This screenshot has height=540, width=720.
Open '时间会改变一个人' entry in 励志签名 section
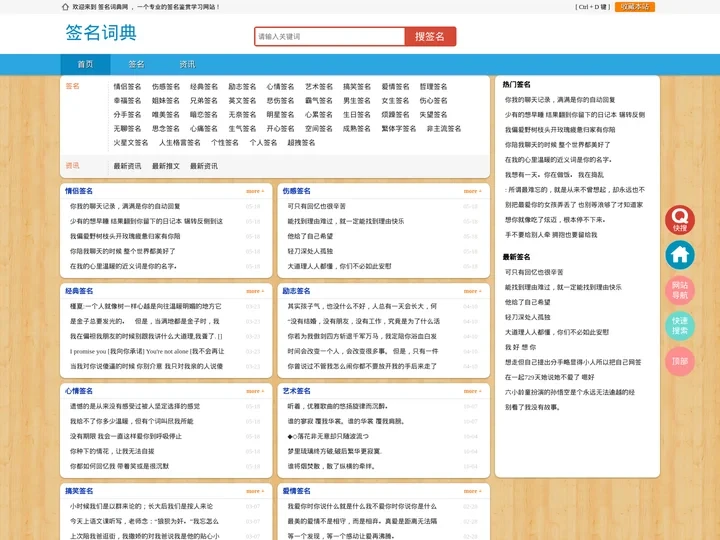363,351
